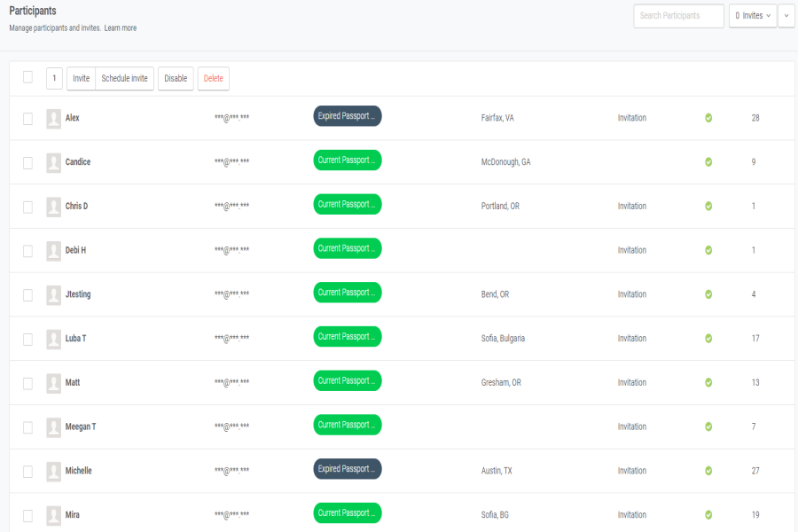Viewport: 798px width, 532px height.
Task: Click green check icon in Luba T row
Action: [708, 339]
